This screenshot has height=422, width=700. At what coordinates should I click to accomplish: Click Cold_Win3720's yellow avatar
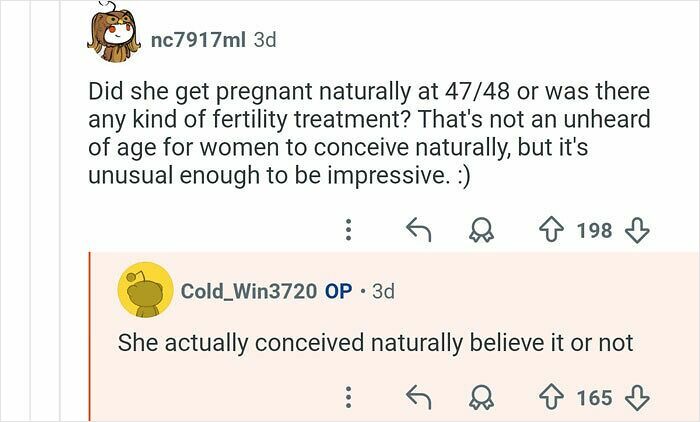pyautogui.click(x=144, y=291)
